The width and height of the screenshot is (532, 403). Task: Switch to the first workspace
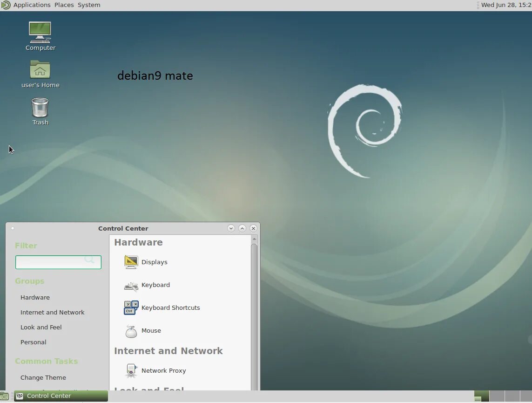tap(481, 396)
